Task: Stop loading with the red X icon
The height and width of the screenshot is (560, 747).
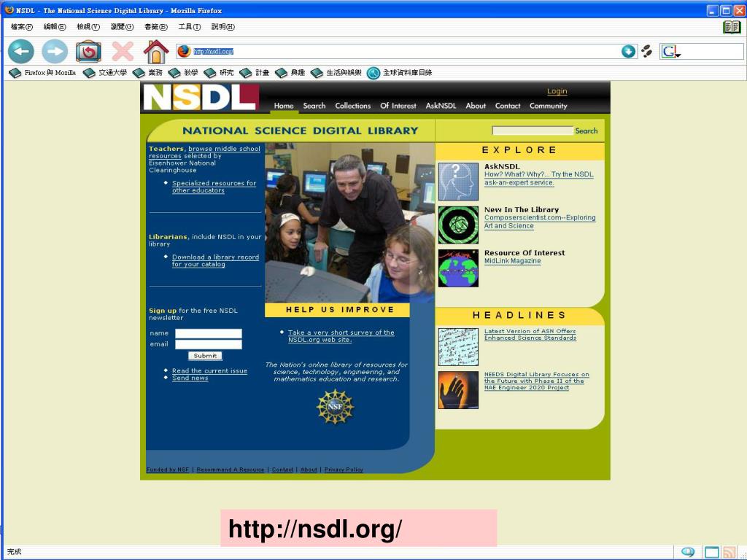Action: coord(123,51)
